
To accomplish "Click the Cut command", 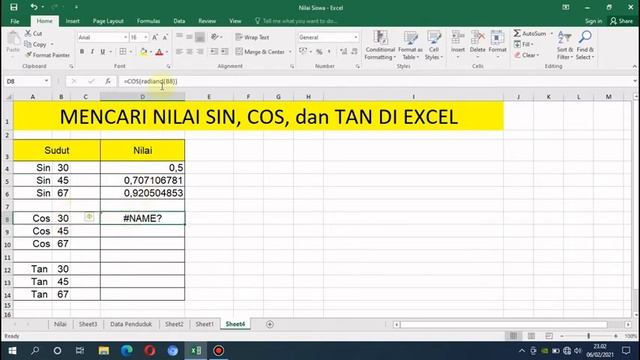I will [x=33, y=33].
